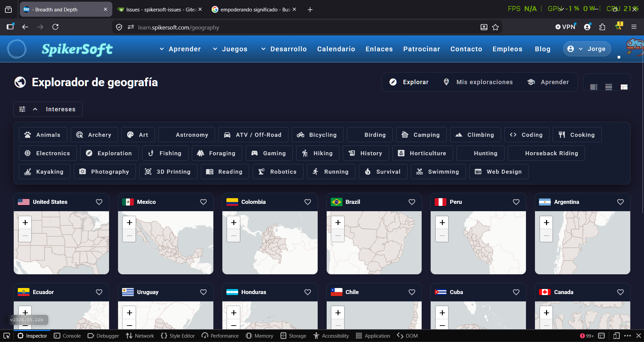Favorite Mexico with the heart
The height and width of the screenshot is (342, 644).
pos(203,202)
